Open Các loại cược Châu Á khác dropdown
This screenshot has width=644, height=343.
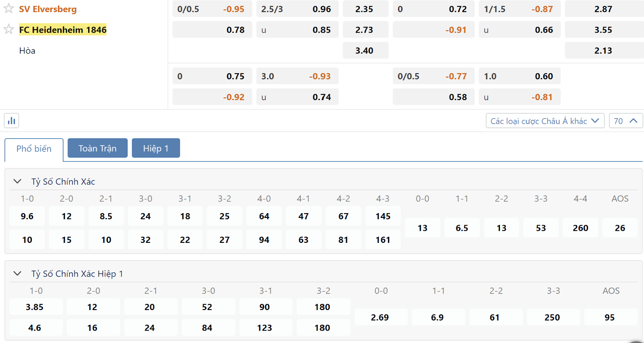[545, 121]
